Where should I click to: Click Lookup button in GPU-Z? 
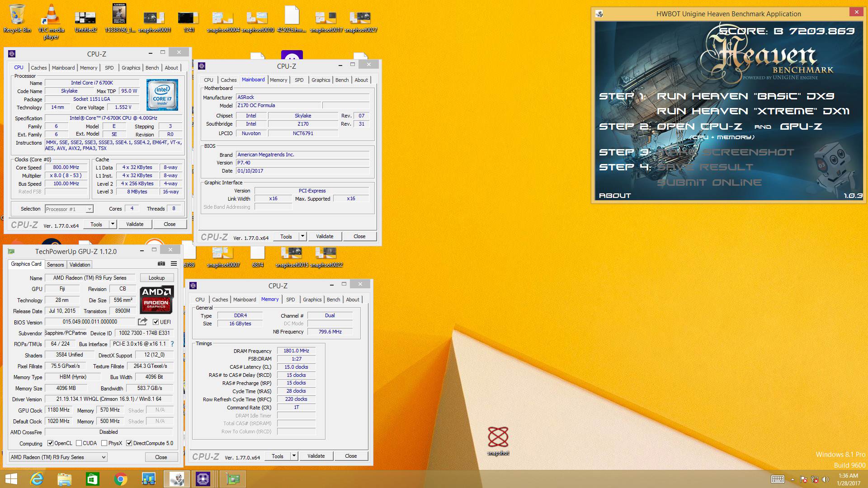(156, 278)
